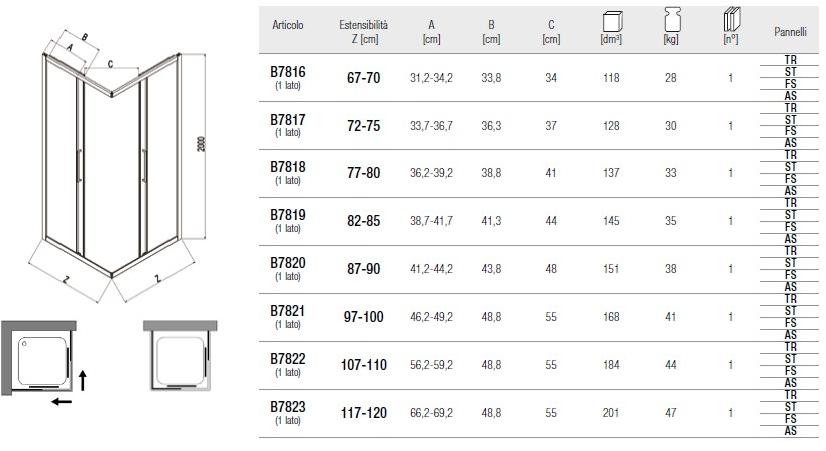Click TR panel option in B7816 row
The width and height of the screenshot is (826, 451).
pyautogui.click(x=790, y=60)
